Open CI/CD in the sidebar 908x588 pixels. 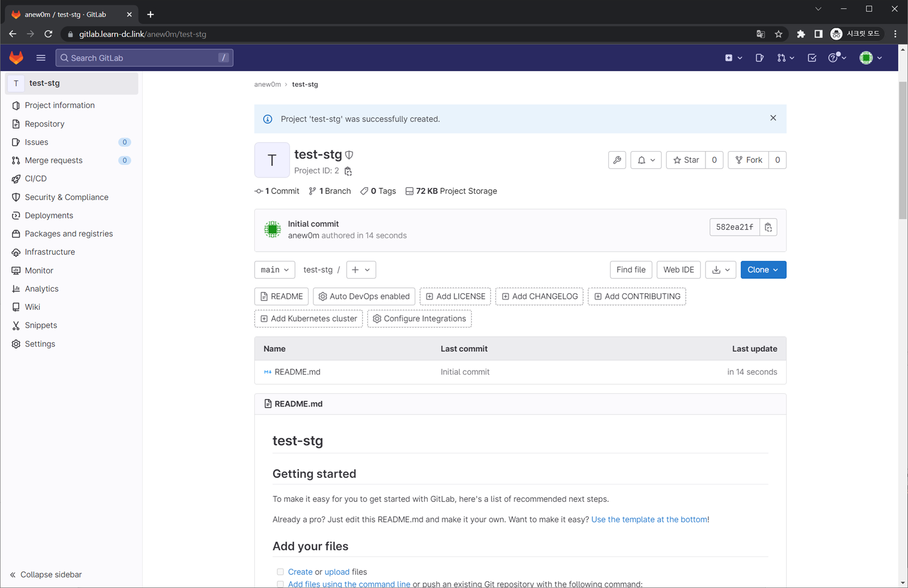pos(36,179)
